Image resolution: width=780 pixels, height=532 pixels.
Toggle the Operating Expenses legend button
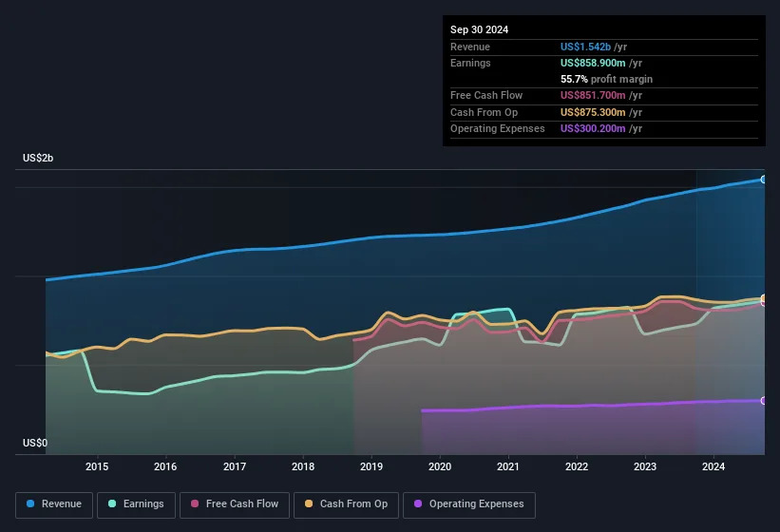pyautogui.click(x=469, y=504)
